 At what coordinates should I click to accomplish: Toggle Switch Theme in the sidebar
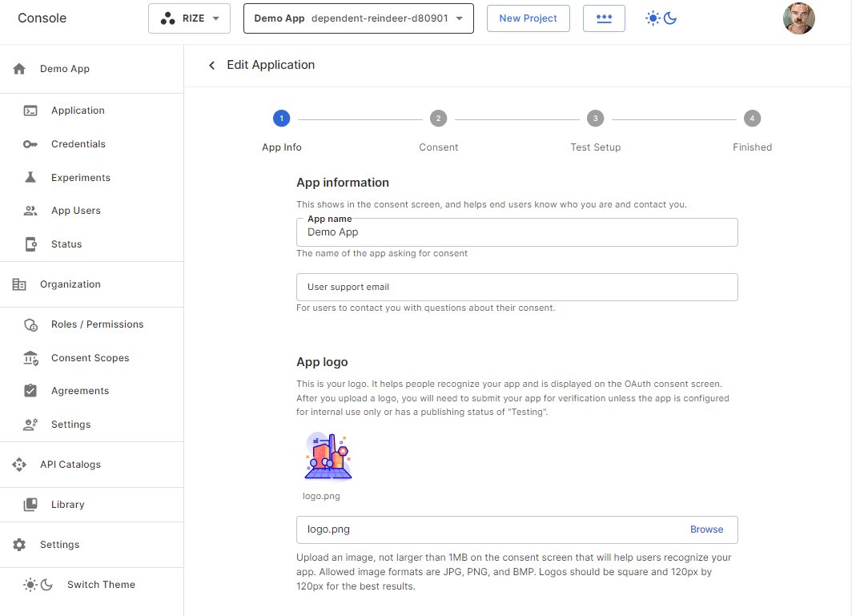click(38, 585)
